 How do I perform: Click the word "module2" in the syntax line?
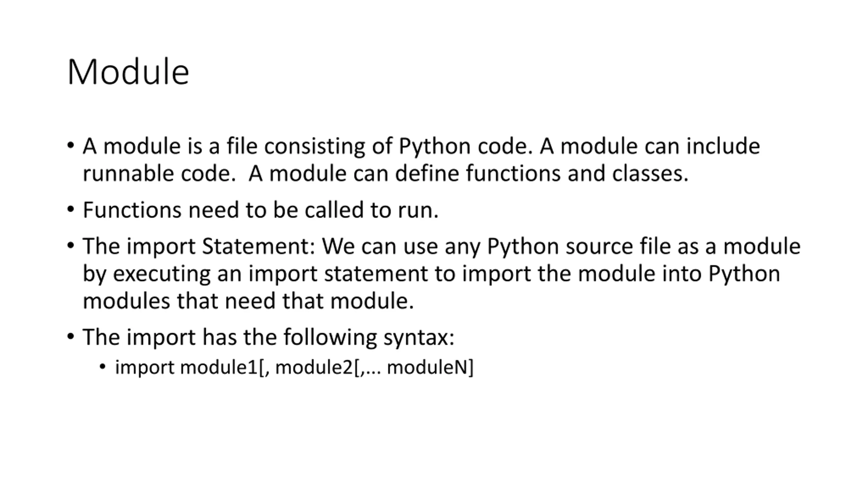pyautogui.click(x=314, y=367)
